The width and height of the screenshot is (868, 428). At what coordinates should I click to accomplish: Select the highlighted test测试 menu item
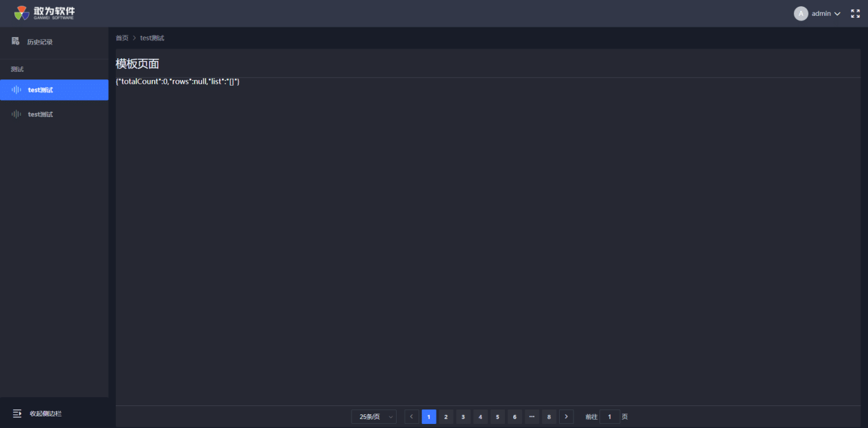(x=54, y=90)
